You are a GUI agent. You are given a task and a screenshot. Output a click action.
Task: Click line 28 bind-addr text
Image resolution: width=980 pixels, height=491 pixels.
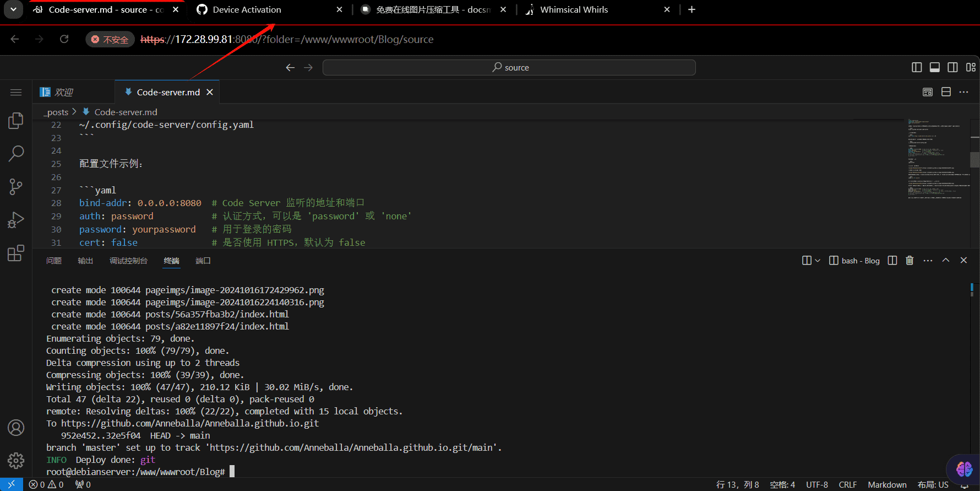click(x=140, y=203)
